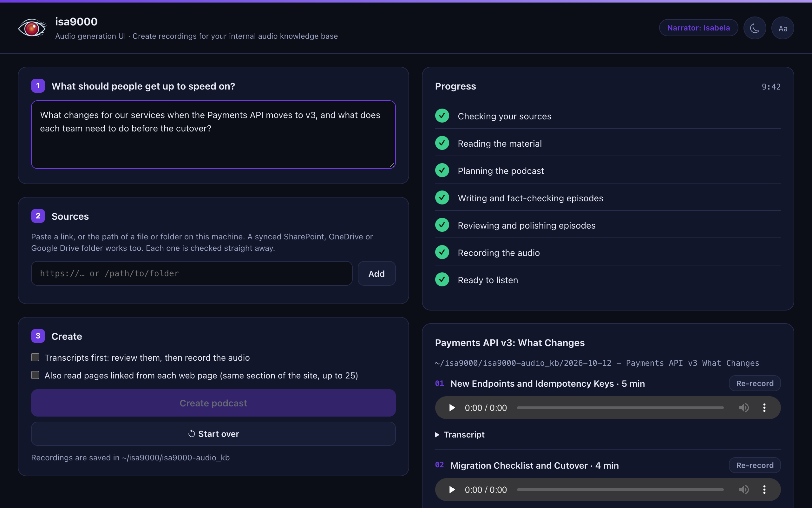The width and height of the screenshot is (812, 508).
Task: Enable the Transcripts first checkbox
Action: 35,357
